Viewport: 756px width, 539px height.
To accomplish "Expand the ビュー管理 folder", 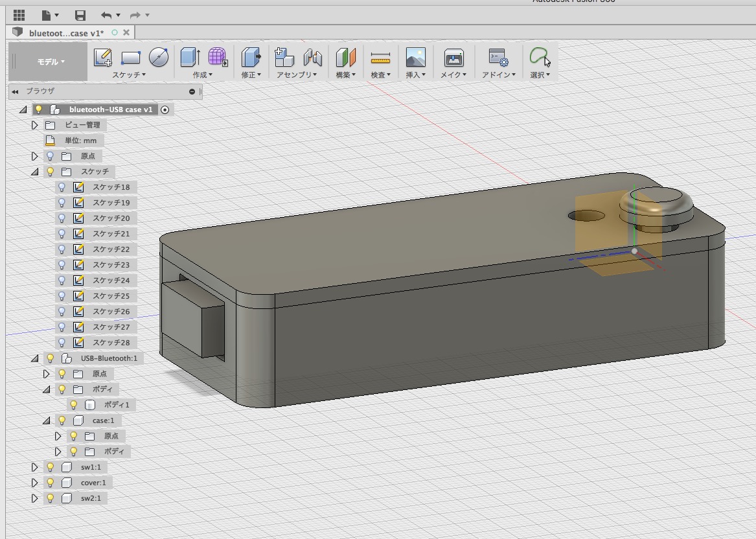I will click(x=35, y=125).
